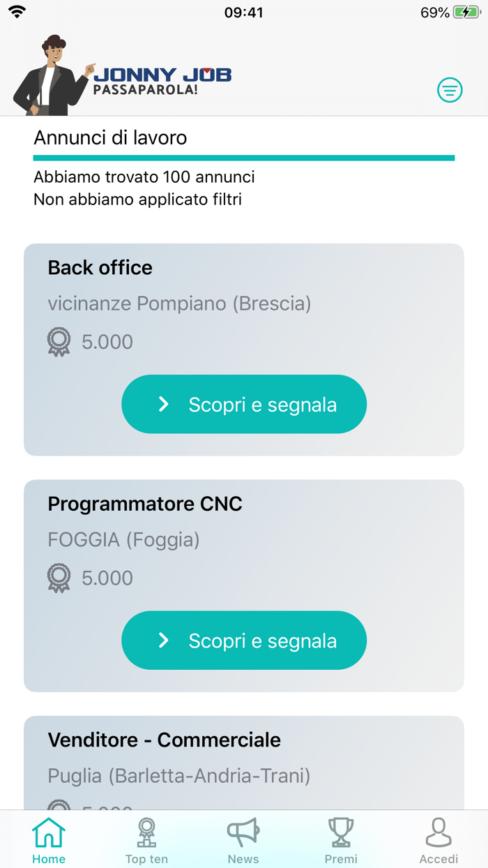
Task: Tap the reward badge icon for Back office
Action: [59, 342]
